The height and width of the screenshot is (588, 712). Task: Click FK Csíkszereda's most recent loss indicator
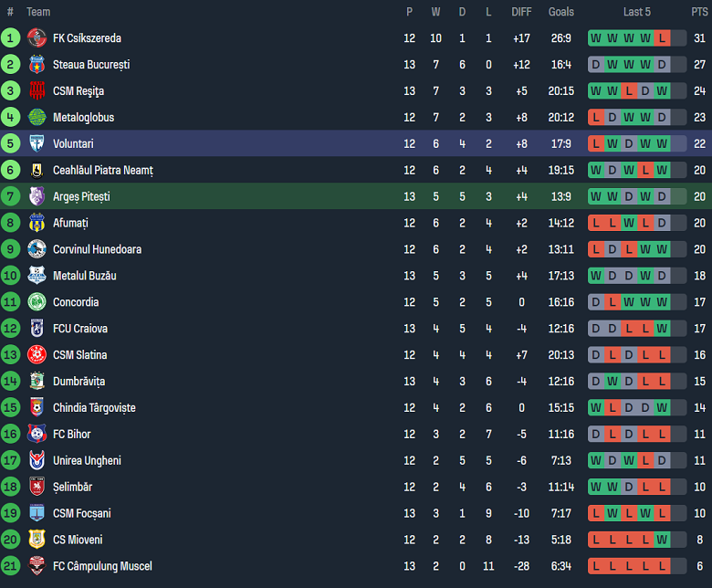coord(662,38)
